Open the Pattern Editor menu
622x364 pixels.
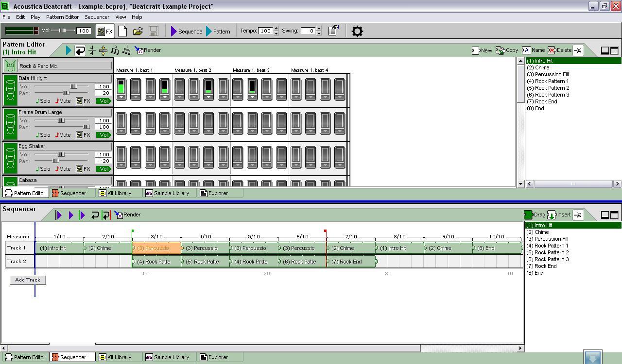(x=62, y=17)
